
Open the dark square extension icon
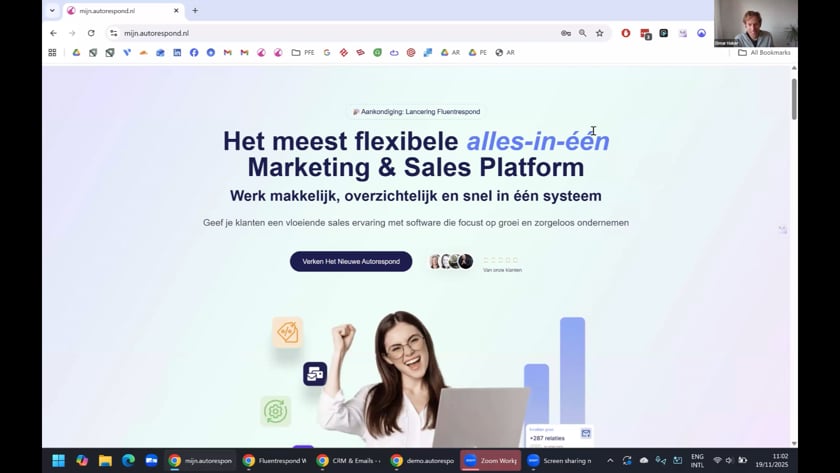(664, 33)
